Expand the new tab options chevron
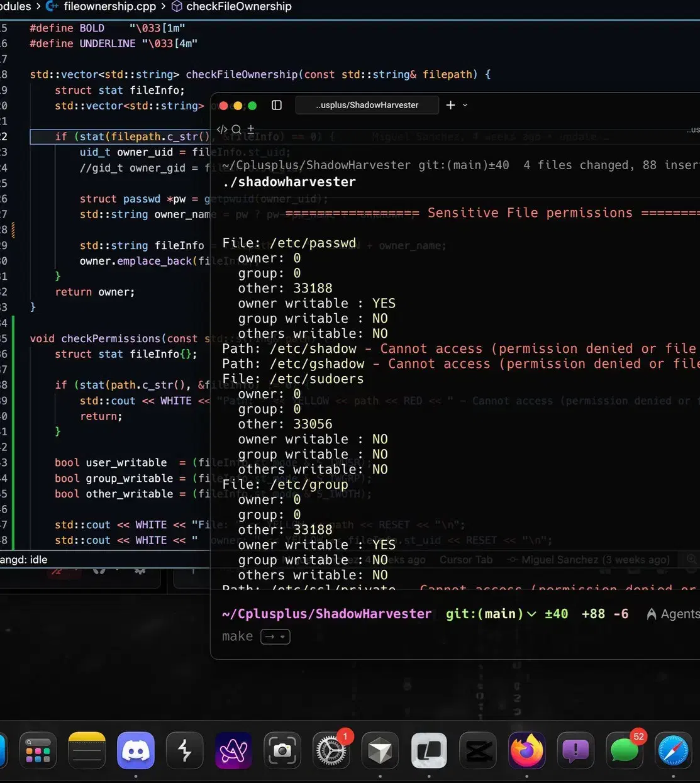 point(465,105)
